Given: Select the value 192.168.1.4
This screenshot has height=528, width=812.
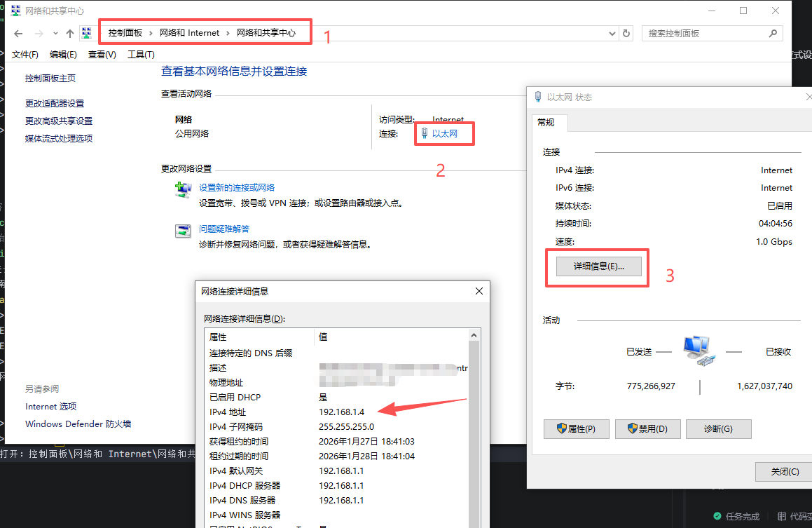Looking at the screenshot, I should (341, 412).
